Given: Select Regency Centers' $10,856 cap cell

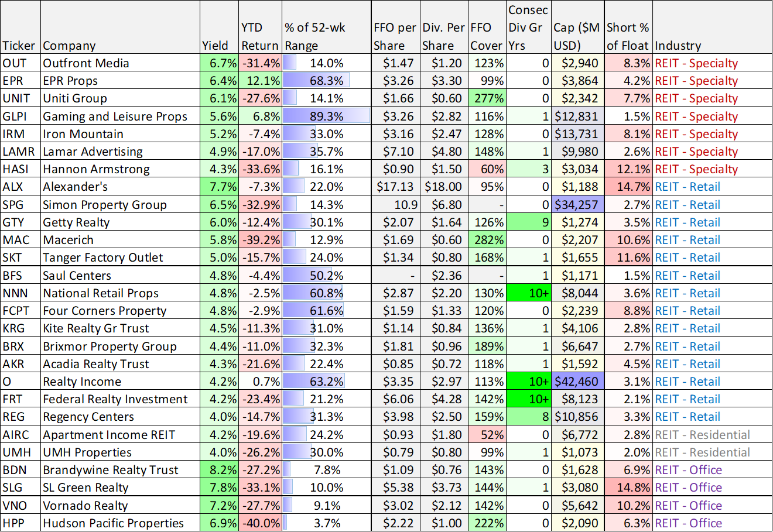Looking at the screenshot, I should pos(578,417).
